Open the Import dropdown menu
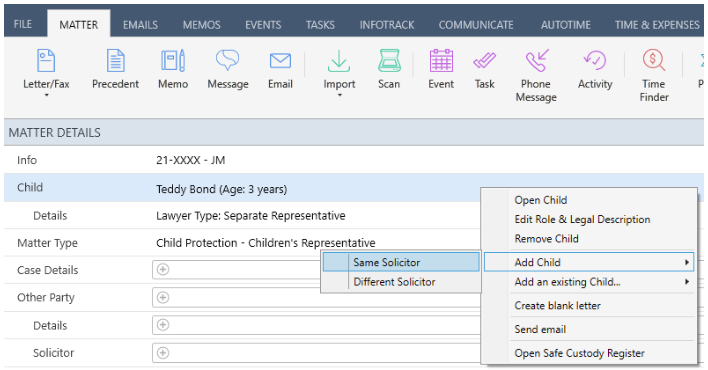This screenshot has height=370, width=708. (x=339, y=95)
